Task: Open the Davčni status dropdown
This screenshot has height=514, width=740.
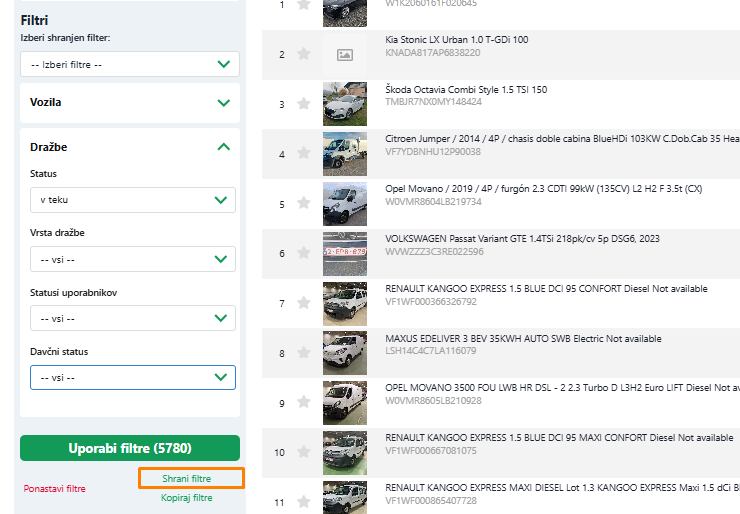Action: tap(133, 377)
